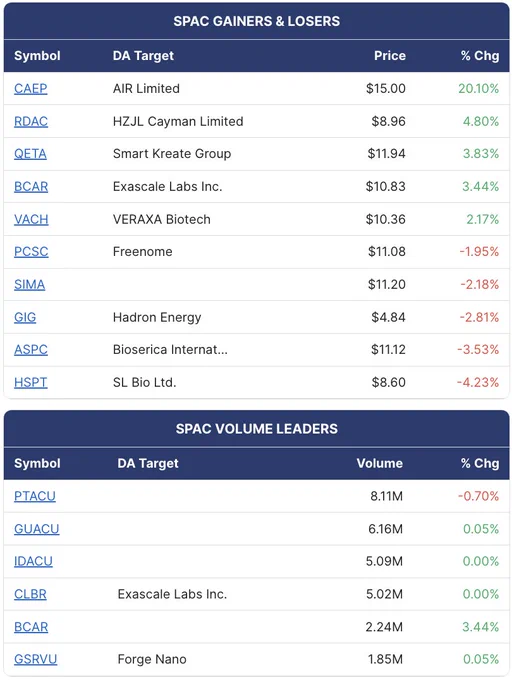The width and height of the screenshot is (512, 680).
Task: Open the GSRVU ticker link
Action: [36, 659]
